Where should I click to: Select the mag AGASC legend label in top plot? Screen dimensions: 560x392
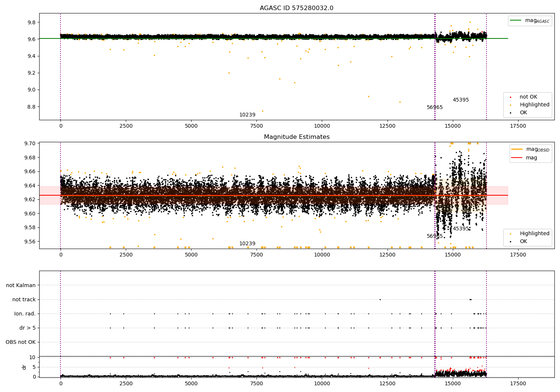tap(537, 21)
